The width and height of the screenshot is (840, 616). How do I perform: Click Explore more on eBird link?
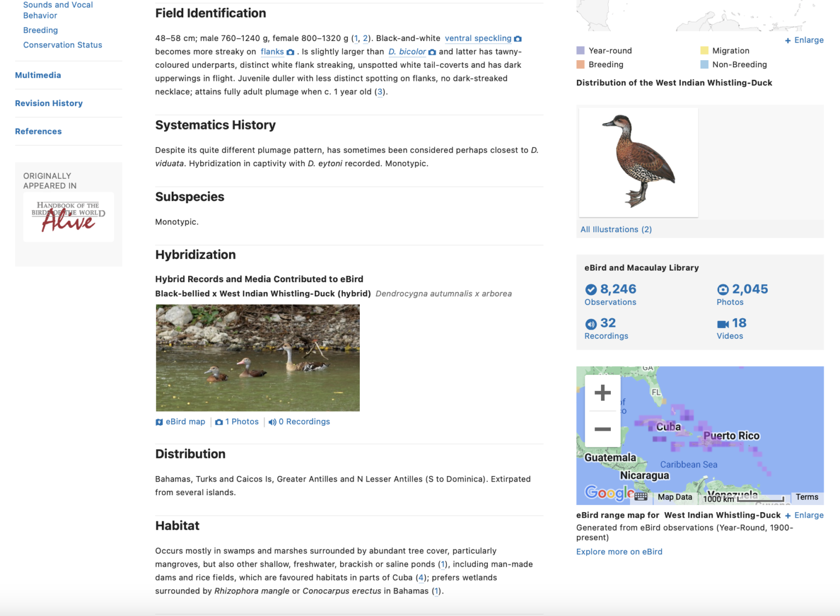tap(619, 552)
